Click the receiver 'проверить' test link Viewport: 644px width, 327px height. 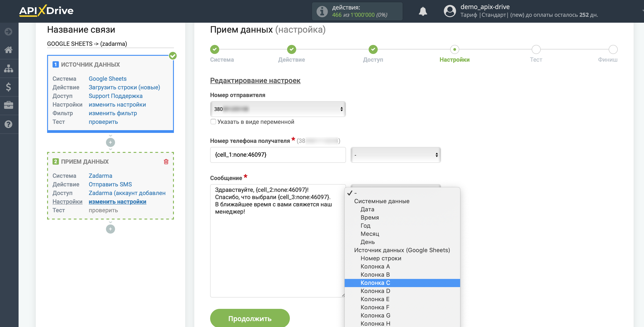103,210
